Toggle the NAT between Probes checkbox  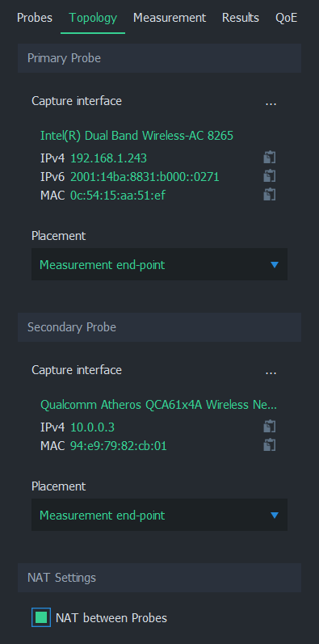click(41, 617)
